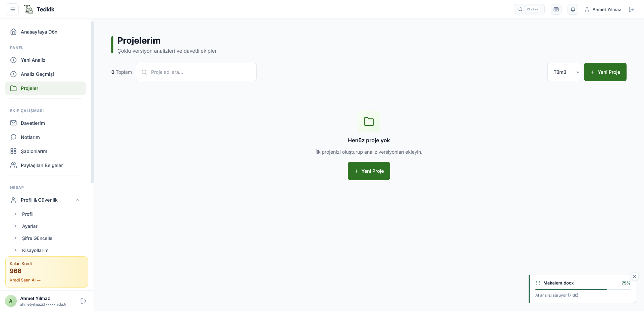Open Notlarım in the sidebar
The image size is (644, 311).
click(45, 137)
